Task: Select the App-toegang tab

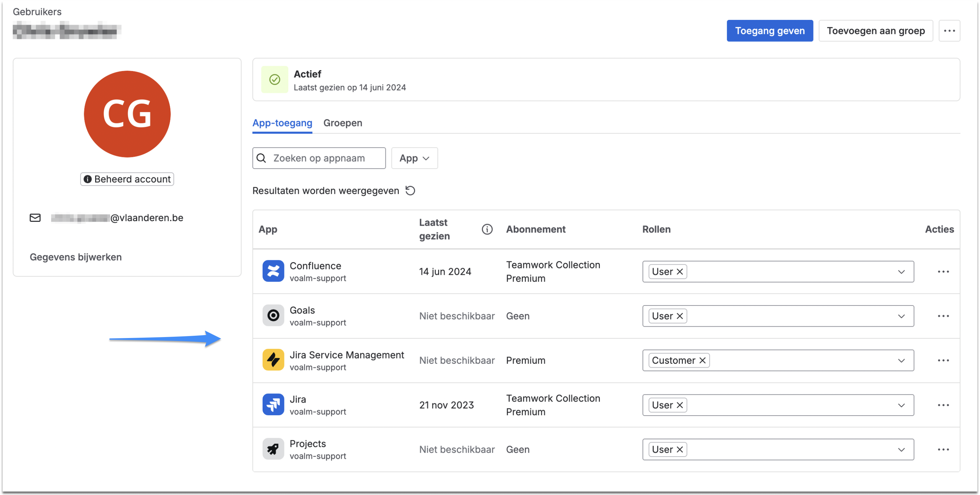Action: pyautogui.click(x=282, y=123)
